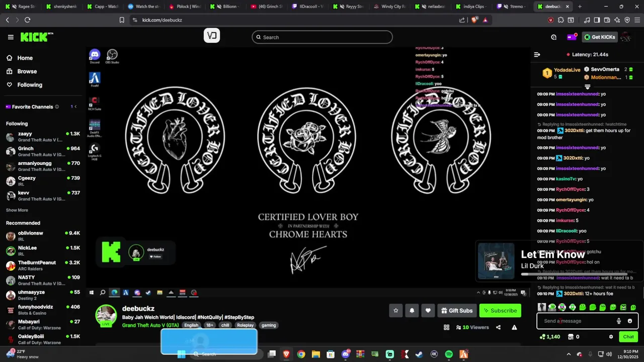Open oblivionsw recommended channel
Screen dimensions: 644x362
tap(43, 236)
